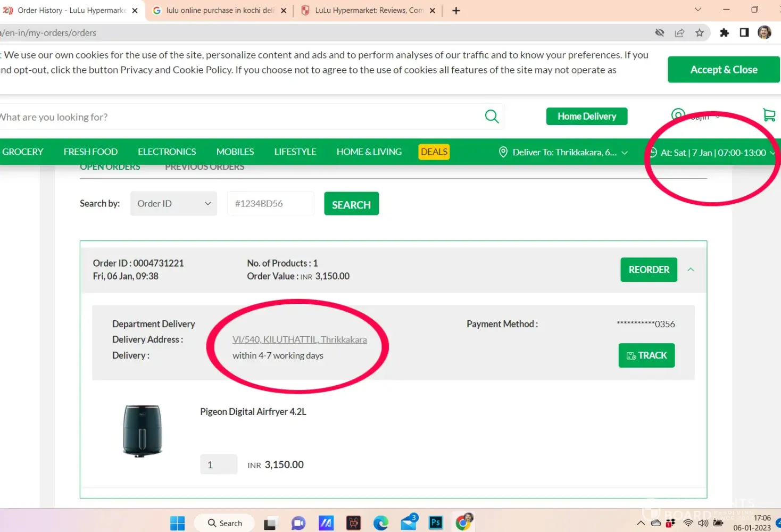Image resolution: width=781 pixels, height=532 pixels.
Task: Track the order with TRACK button
Action: tap(646, 355)
